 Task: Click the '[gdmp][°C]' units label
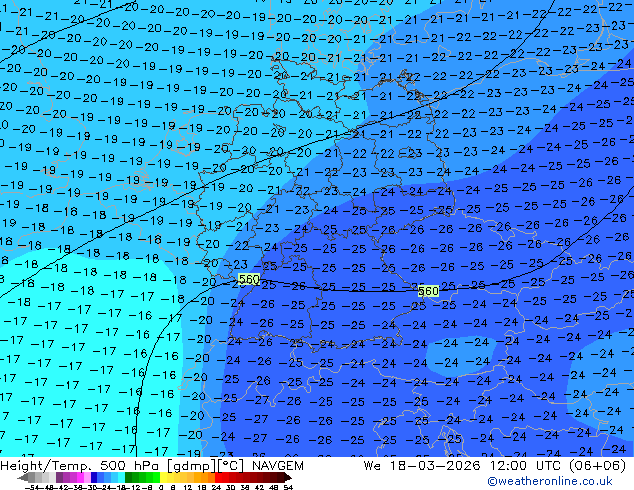tap(206, 466)
